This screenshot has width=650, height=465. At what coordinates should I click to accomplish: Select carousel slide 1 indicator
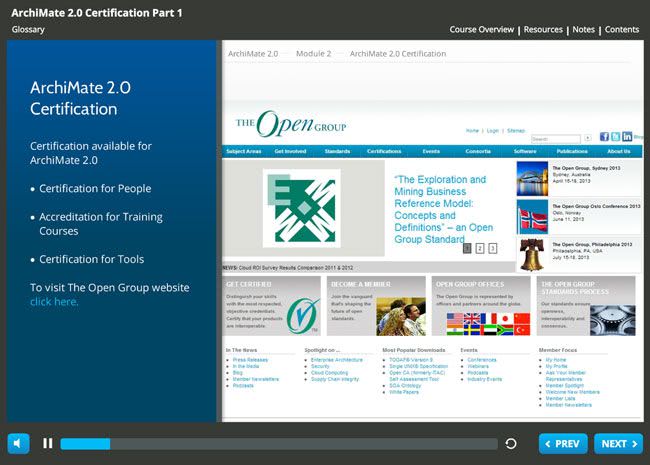467,248
